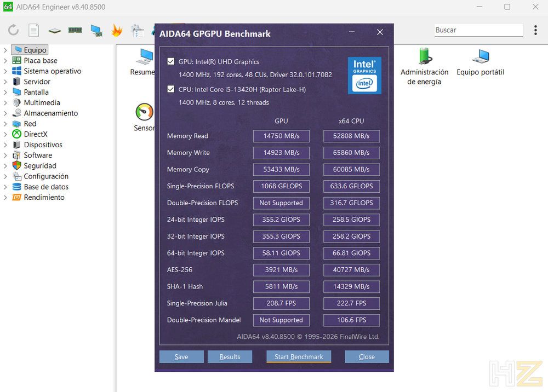548x392 pixels.
Task: Open benchmark Results
Action: [230, 357]
